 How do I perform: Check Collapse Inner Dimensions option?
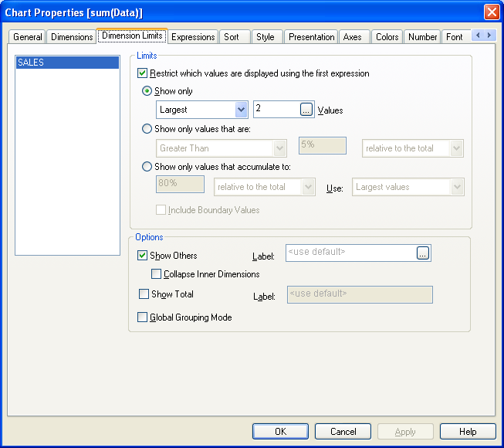(157, 274)
